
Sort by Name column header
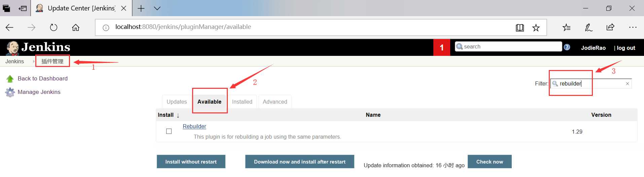coord(373,115)
